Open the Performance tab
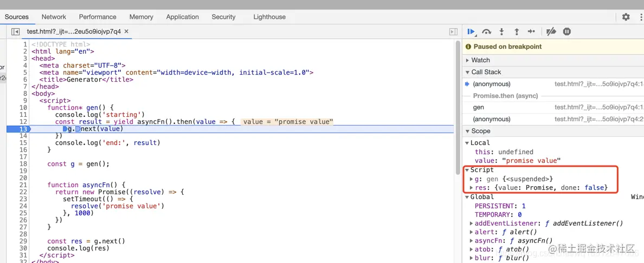Image resolution: width=644 pixels, height=263 pixels. [x=98, y=17]
